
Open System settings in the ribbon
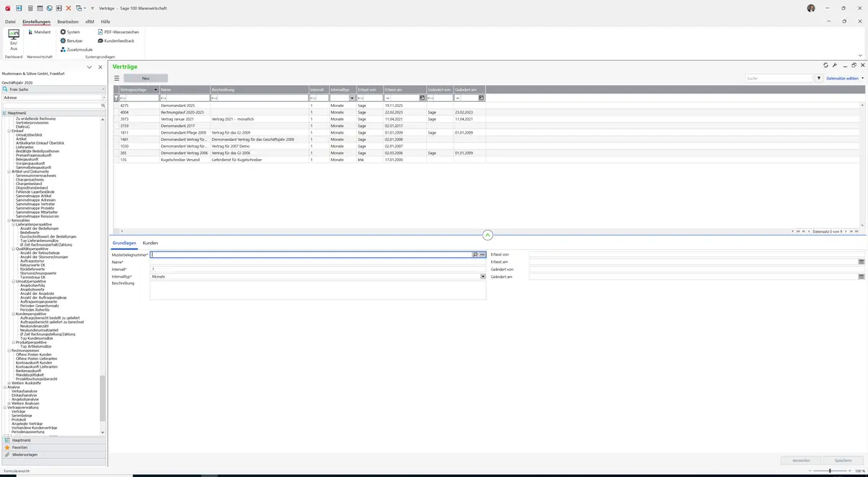[70, 33]
